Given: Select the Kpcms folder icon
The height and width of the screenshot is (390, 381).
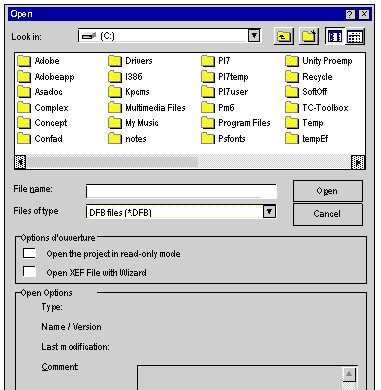Looking at the screenshot, I should [x=115, y=92].
